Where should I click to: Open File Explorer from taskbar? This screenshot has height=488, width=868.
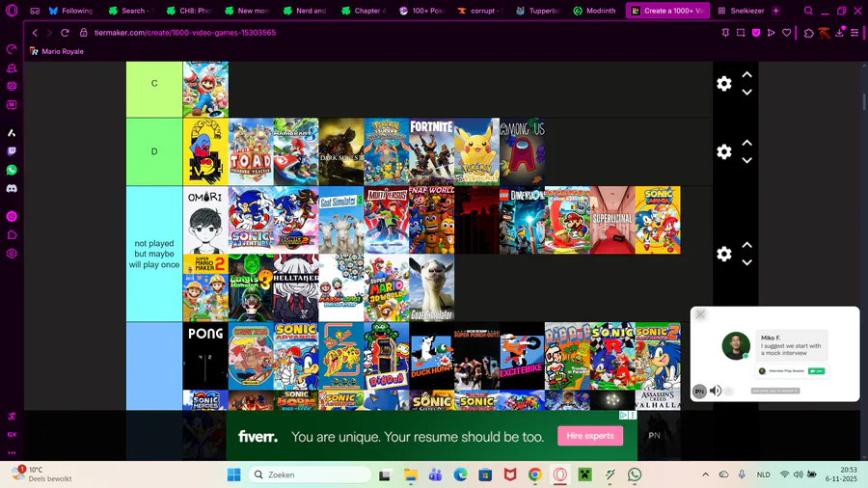[410, 474]
